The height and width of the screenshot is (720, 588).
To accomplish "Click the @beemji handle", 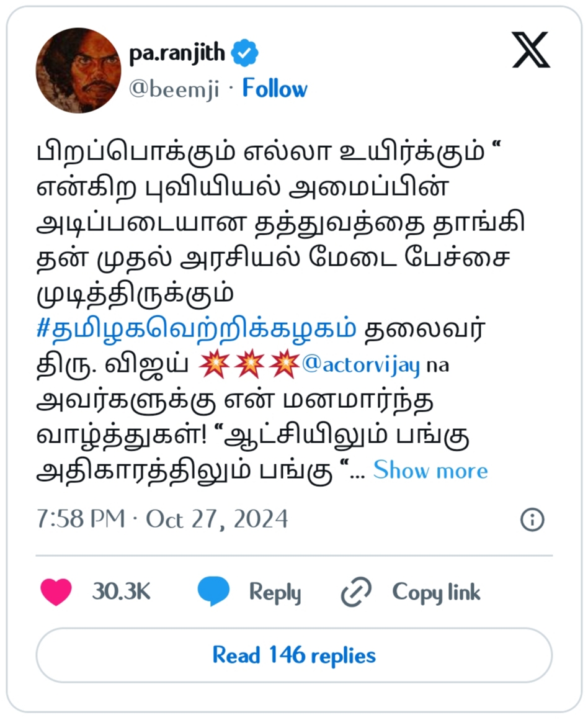I will tap(174, 89).
